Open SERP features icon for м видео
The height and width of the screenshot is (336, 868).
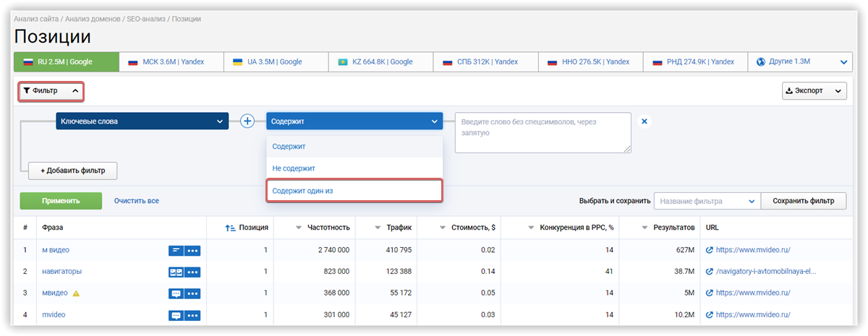tap(176, 250)
